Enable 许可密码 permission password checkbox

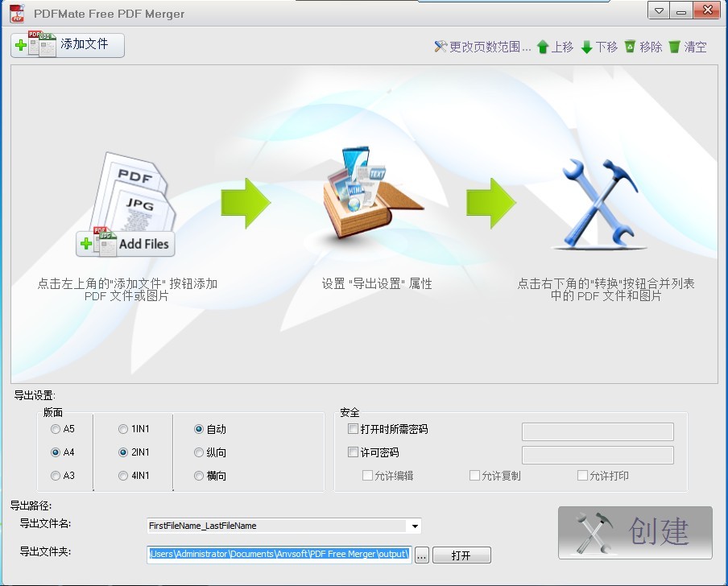click(353, 452)
